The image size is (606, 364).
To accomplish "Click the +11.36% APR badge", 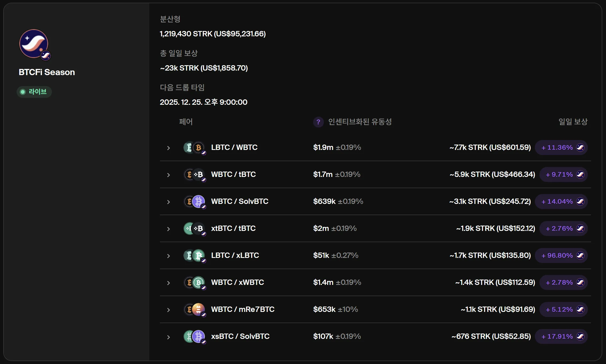I will (x=561, y=148).
